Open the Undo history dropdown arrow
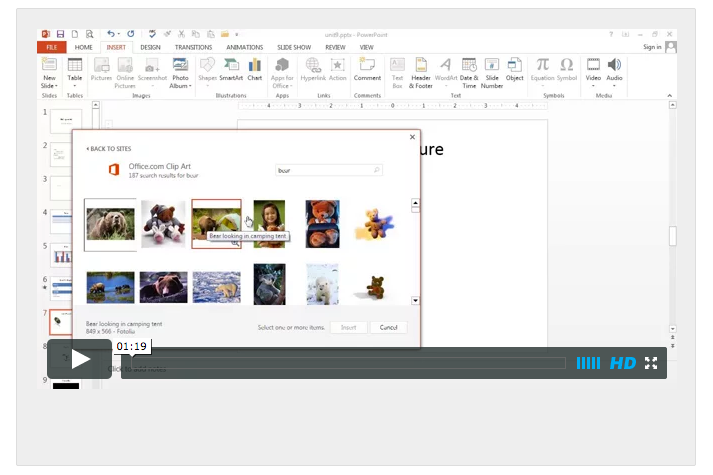 click(119, 34)
